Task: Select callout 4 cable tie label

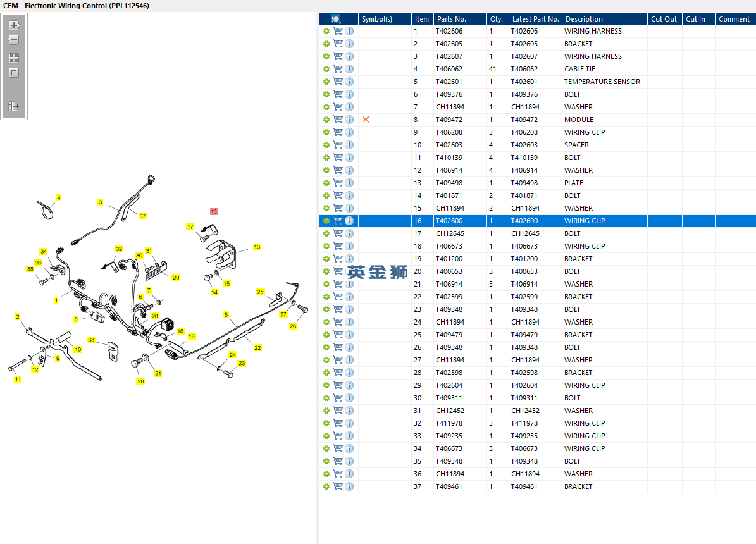Action: click(x=58, y=198)
